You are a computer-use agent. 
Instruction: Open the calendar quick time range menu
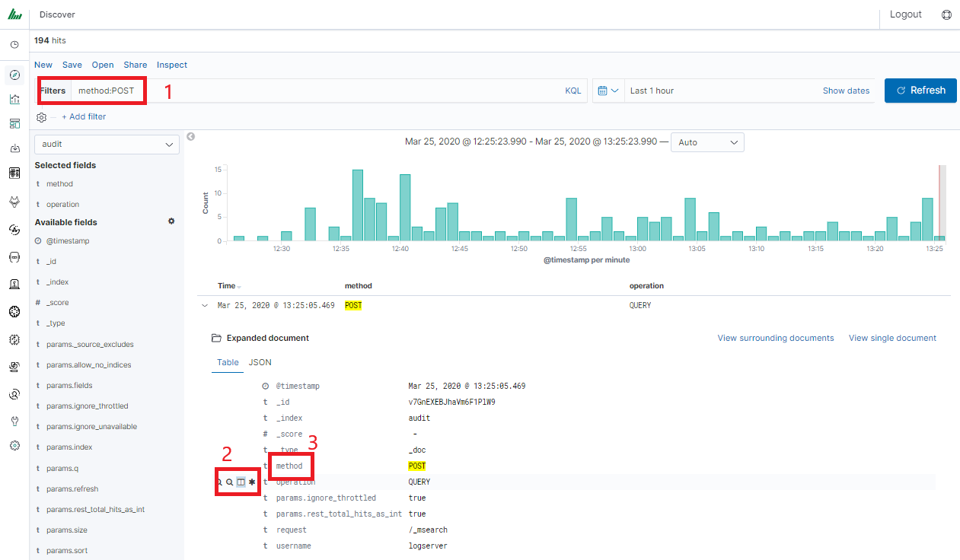[x=608, y=91]
